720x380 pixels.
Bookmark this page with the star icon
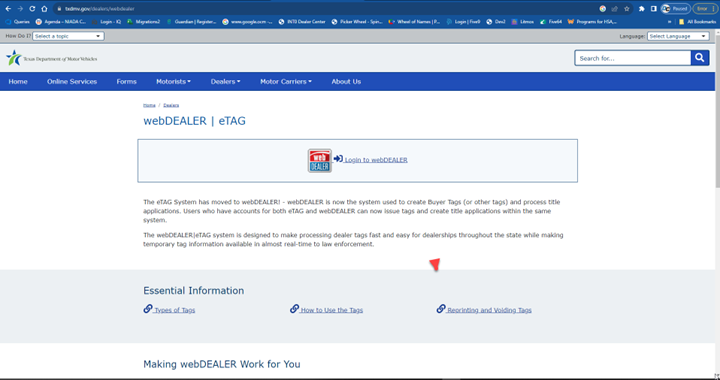(626, 9)
